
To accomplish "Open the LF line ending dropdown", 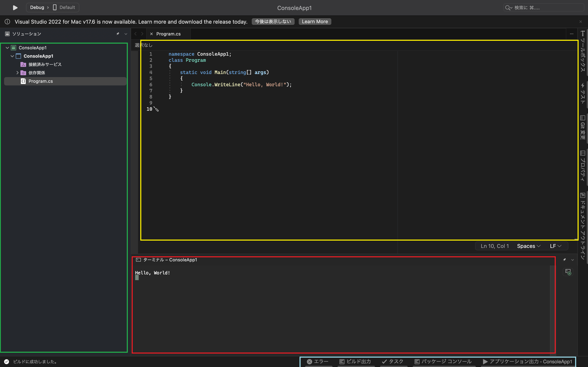I will pos(556,246).
